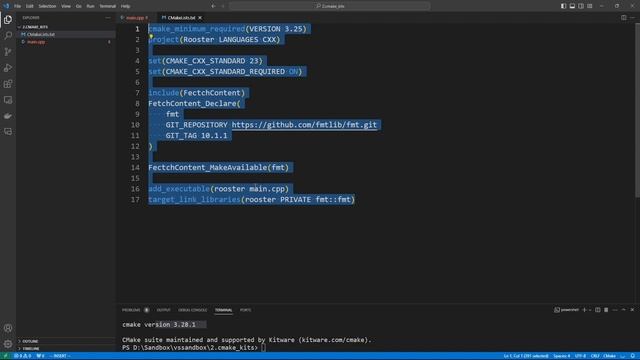Switch to the Output panel tab
Viewport: 640px width, 360px height.
164,310
